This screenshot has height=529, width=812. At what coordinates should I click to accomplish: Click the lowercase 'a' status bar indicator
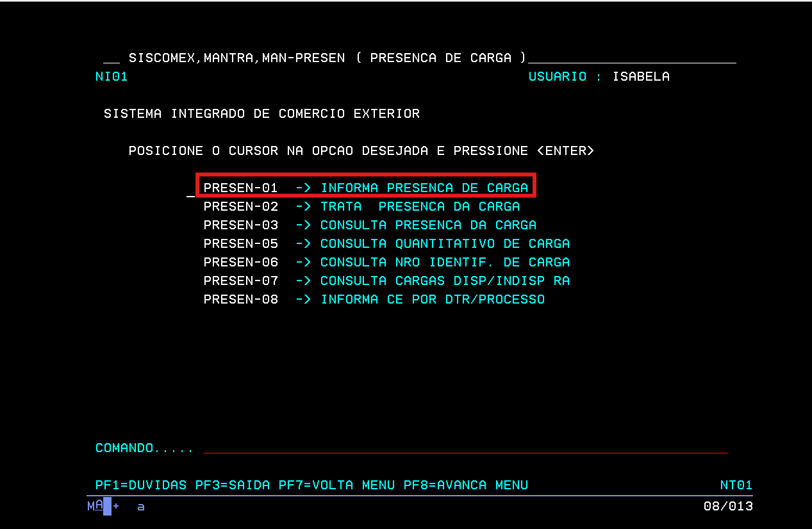(x=141, y=507)
